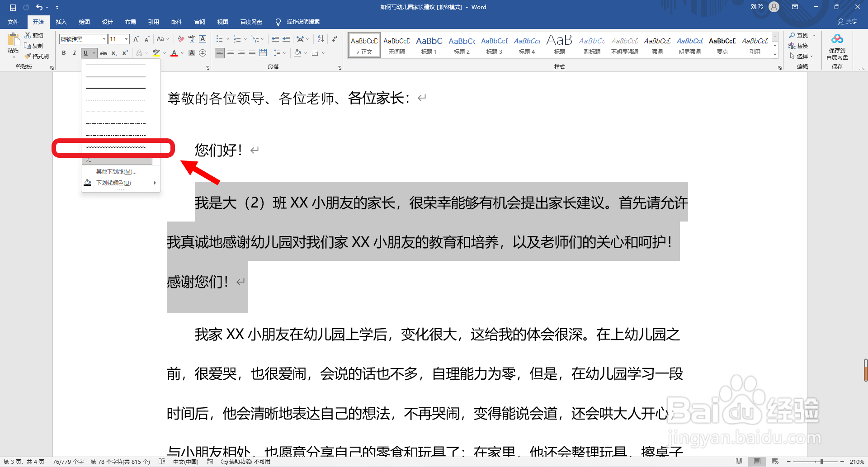Image resolution: width=868 pixels, height=467 pixels.
Task: Choose the wavy underline style
Action: [x=115, y=147]
